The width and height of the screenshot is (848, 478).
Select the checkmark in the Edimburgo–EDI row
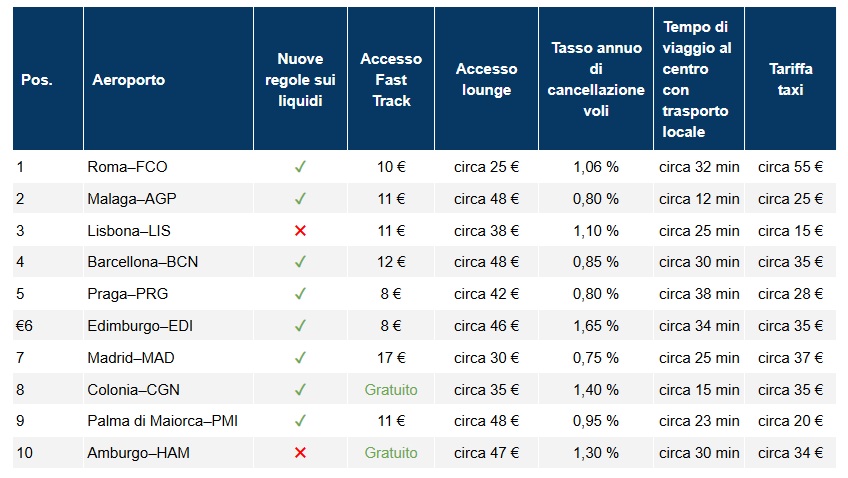pos(300,326)
